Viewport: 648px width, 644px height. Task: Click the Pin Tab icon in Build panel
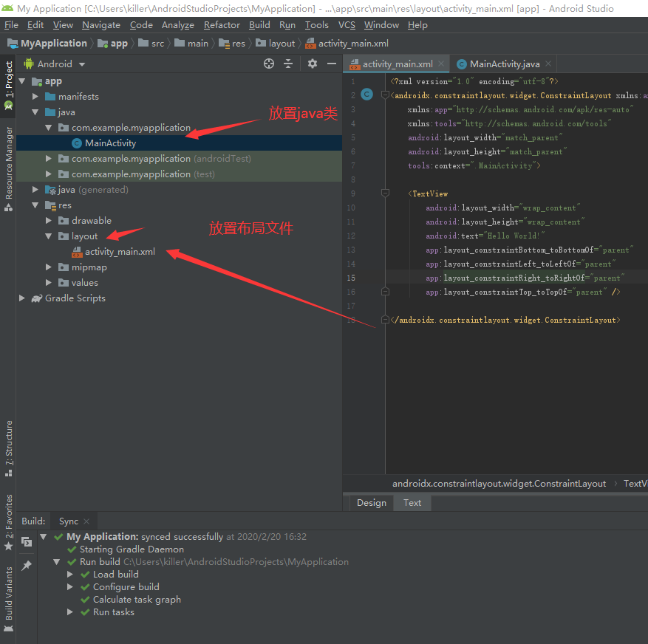pos(27,565)
